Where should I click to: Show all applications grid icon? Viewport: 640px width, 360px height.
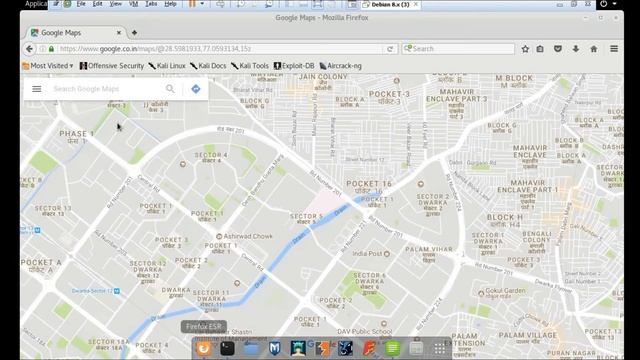(x=440, y=349)
